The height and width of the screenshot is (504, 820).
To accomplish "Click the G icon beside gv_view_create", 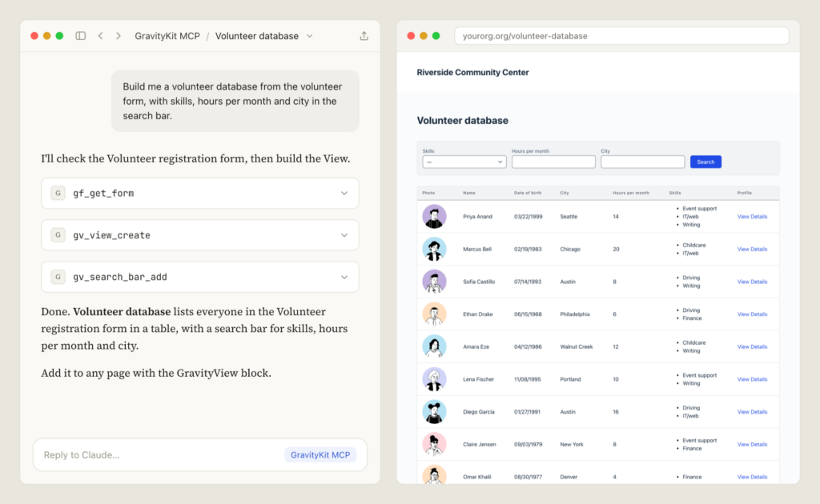I will click(58, 235).
